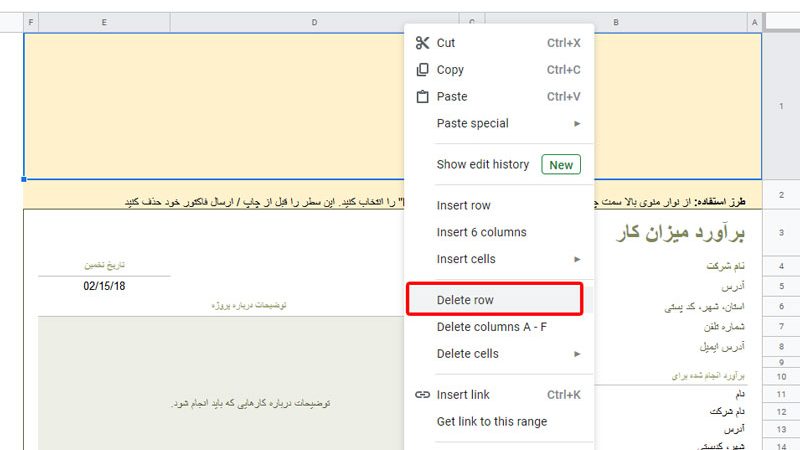The width and height of the screenshot is (800, 450).
Task: Select Insert 6 columns option
Action: (481, 232)
